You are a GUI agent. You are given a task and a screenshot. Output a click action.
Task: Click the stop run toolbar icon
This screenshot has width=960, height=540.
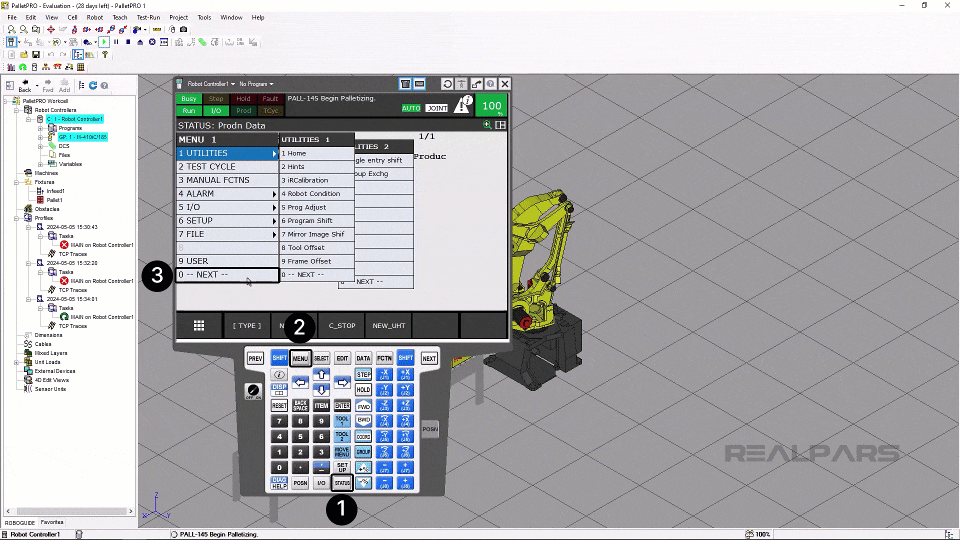128,42
